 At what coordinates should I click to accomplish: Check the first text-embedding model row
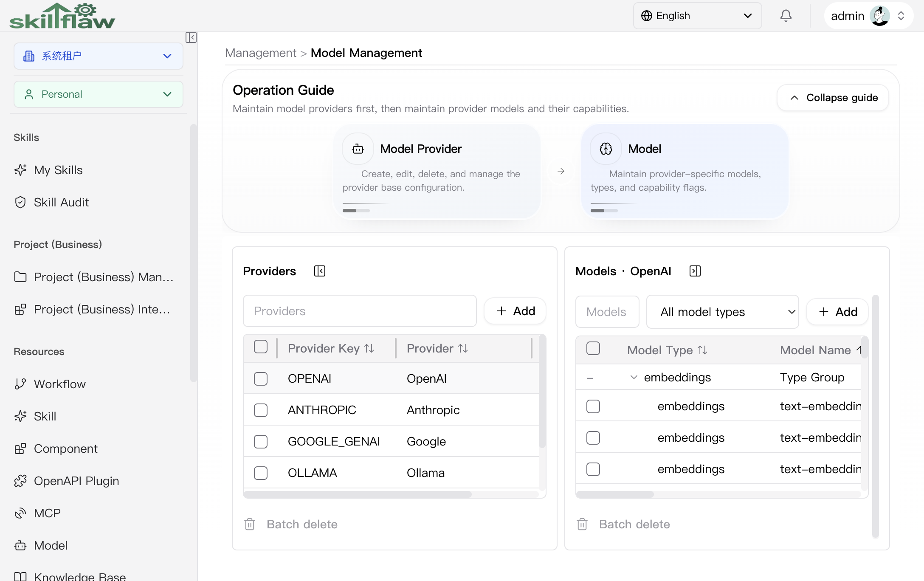pos(593,406)
